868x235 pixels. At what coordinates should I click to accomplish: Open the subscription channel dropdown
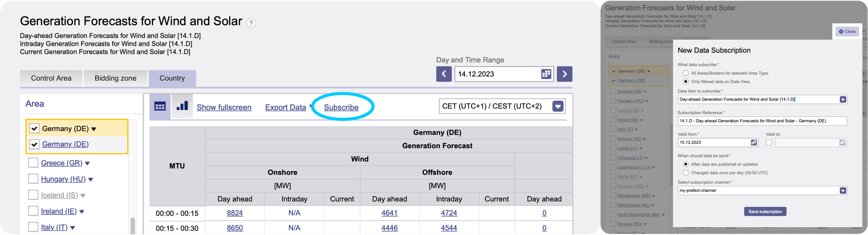[x=843, y=191]
